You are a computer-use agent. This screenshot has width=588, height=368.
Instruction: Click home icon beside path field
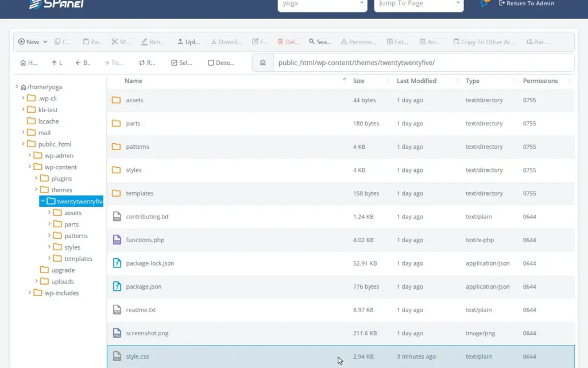[x=263, y=63]
